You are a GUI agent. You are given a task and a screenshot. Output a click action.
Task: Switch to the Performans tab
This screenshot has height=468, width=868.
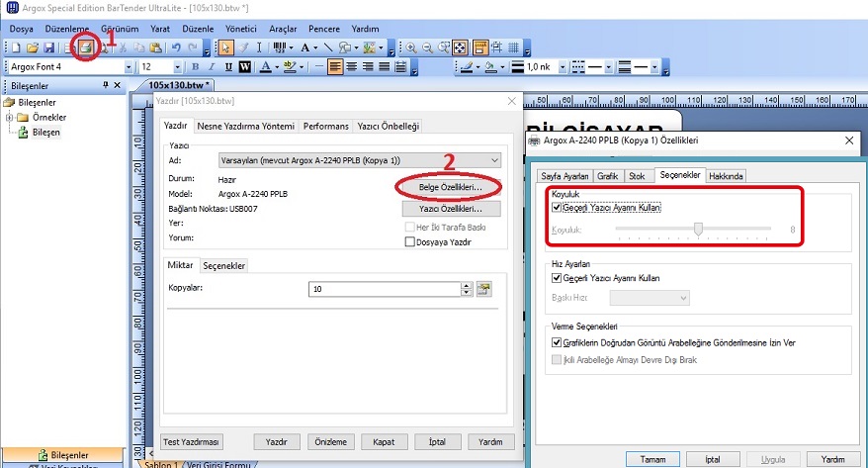tap(325, 127)
